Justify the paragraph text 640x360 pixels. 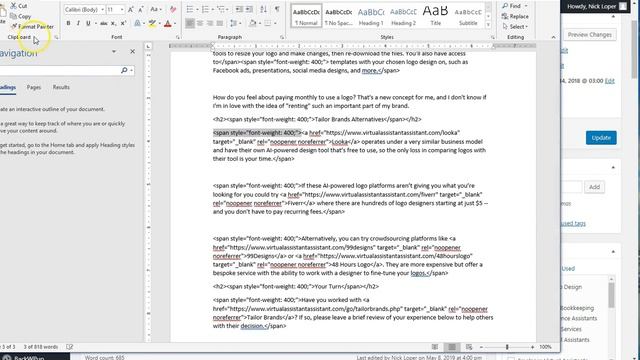tap(220, 23)
